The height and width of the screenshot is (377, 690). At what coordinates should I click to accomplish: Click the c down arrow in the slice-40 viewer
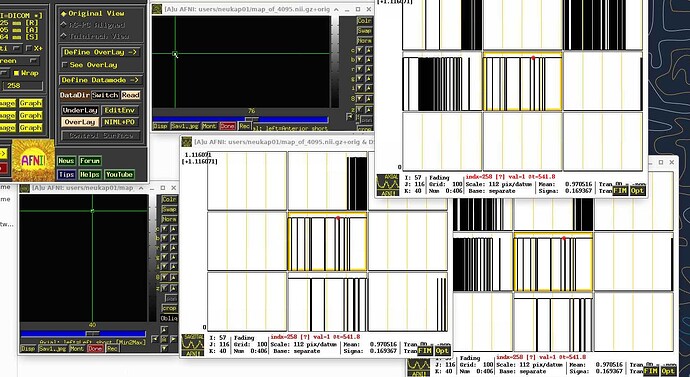(164, 228)
